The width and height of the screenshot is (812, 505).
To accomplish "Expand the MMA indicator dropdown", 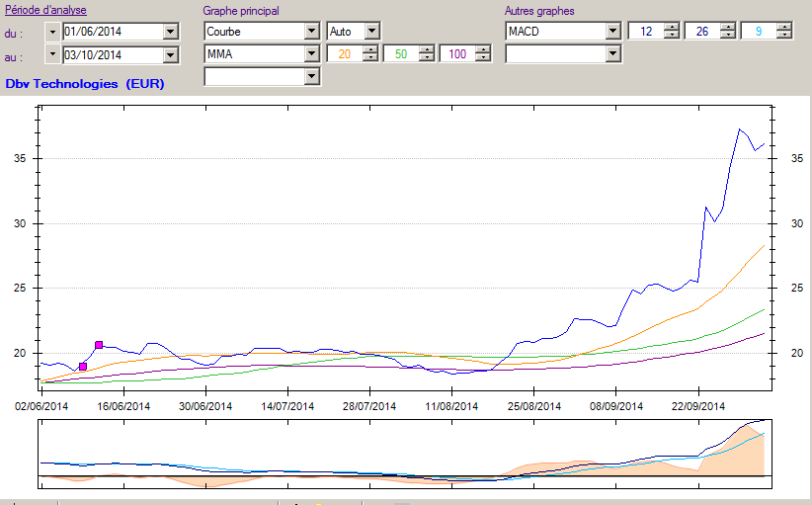I will 311,53.
